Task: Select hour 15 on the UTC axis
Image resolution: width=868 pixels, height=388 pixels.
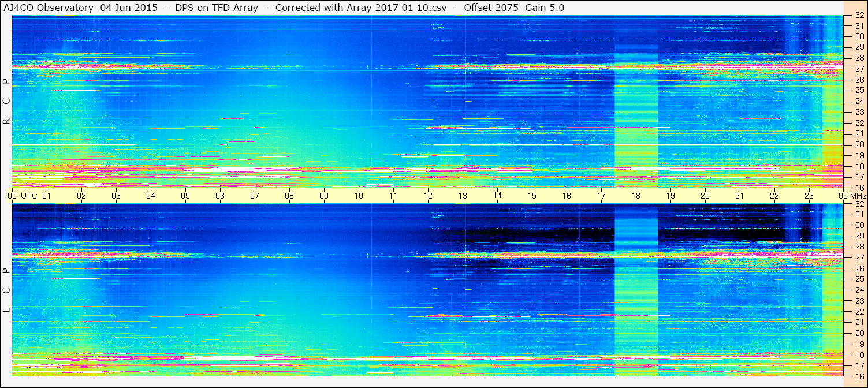Action: 532,196
